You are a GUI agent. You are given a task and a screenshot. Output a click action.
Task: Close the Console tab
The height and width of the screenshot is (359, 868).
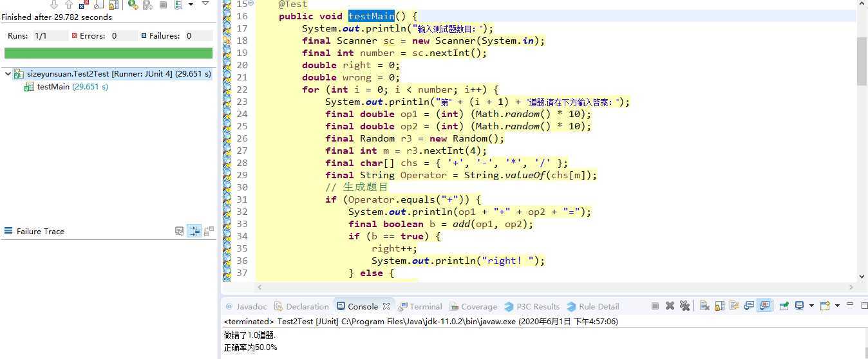[x=386, y=306]
